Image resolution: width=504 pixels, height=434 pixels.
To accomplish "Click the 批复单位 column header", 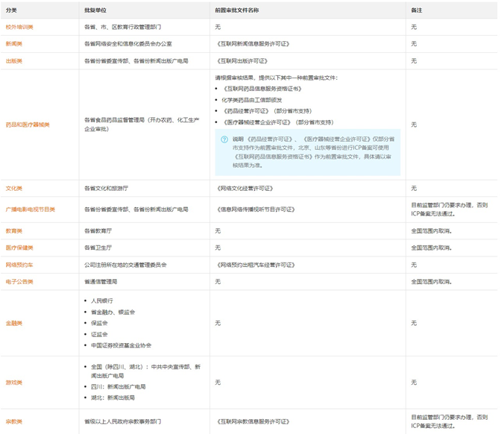I will 95,10.
